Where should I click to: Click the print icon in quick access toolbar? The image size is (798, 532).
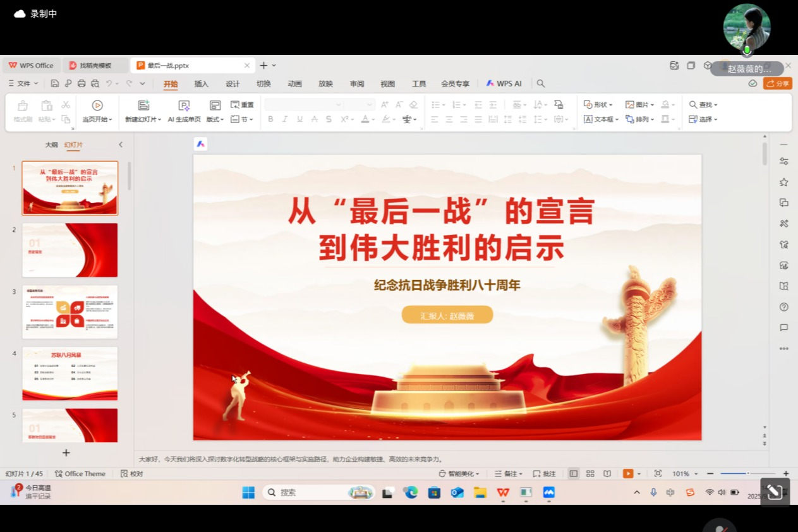click(x=82, y=83)
